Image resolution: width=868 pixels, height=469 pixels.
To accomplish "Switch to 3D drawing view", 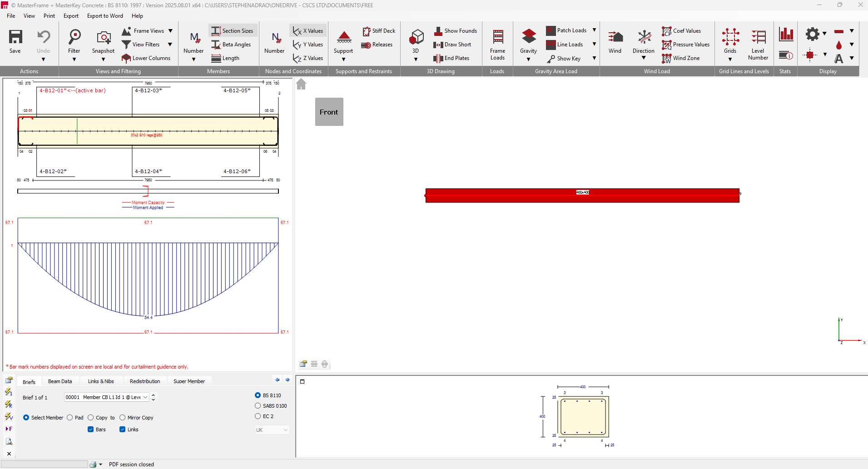I will (416, 37).
